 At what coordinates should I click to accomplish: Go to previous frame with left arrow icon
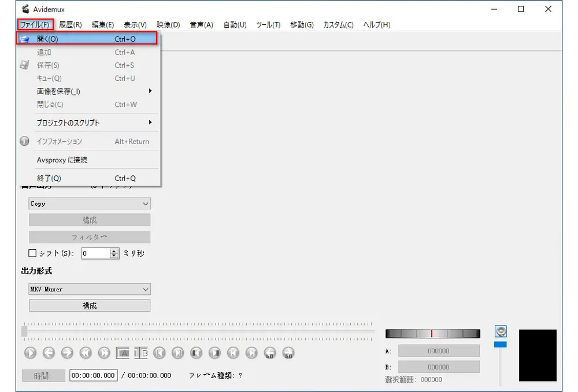pyautogui.click(x=49, y=352)
